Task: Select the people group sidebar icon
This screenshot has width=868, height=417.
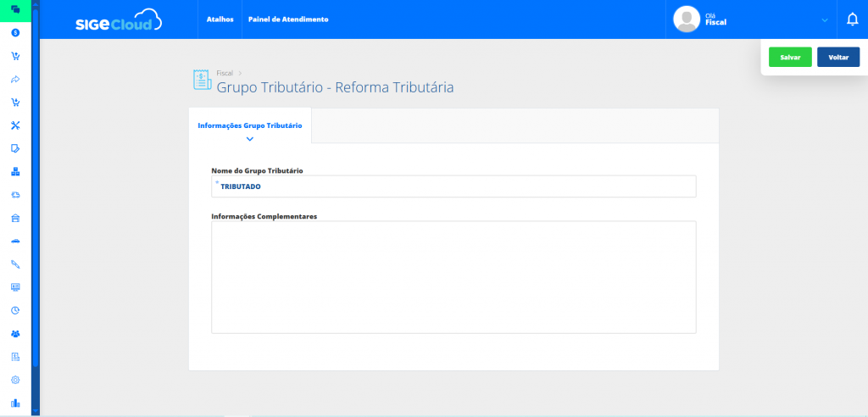Action: tap(15, 333)
